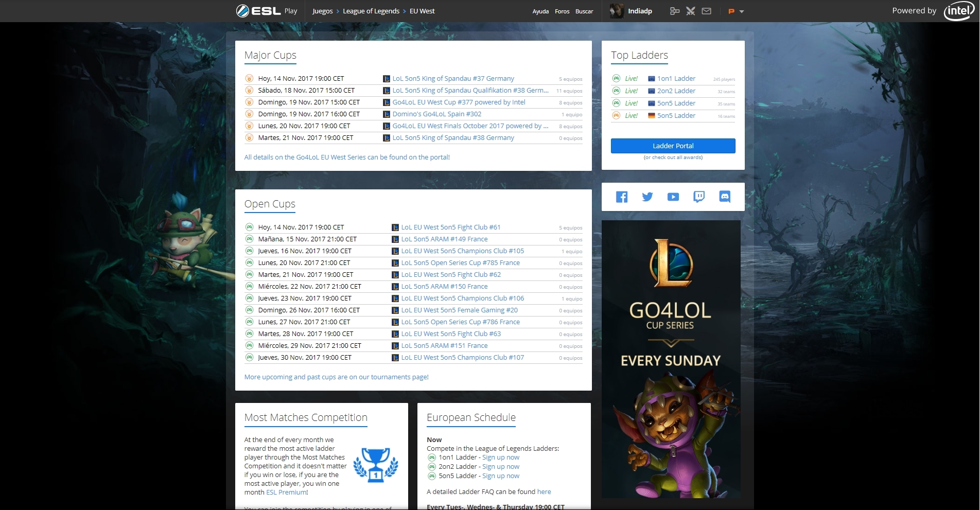
Task: Click the blue trophy award image
Action: pyautogui.click(x=376, y=465)
